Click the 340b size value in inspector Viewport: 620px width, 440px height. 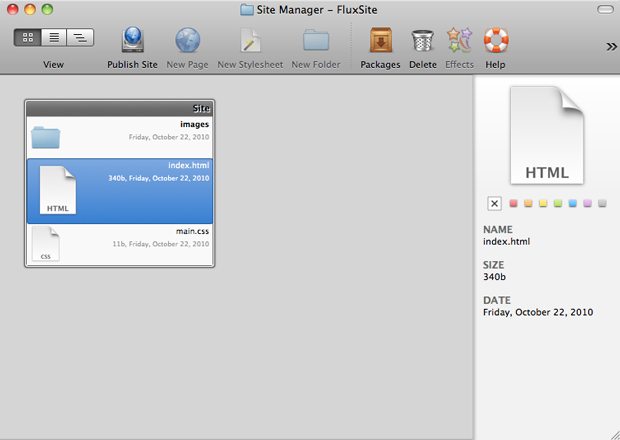click(494, 277)
